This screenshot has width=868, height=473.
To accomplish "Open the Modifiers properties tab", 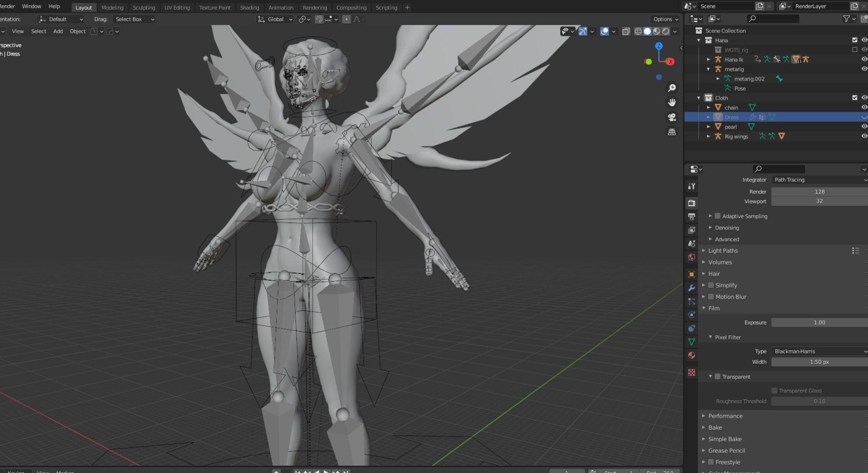I will (x=691, y=288).
